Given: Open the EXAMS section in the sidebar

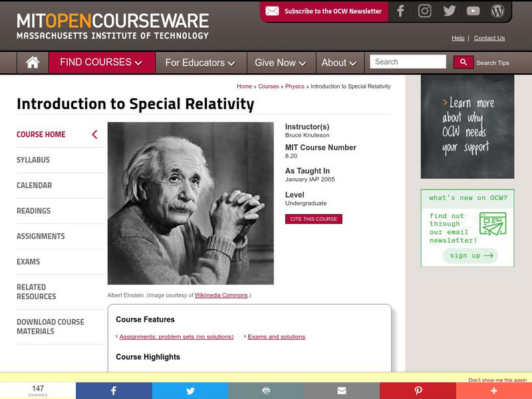Looking at the screenshot, I should pyautogui.click(x=29, y=261).
